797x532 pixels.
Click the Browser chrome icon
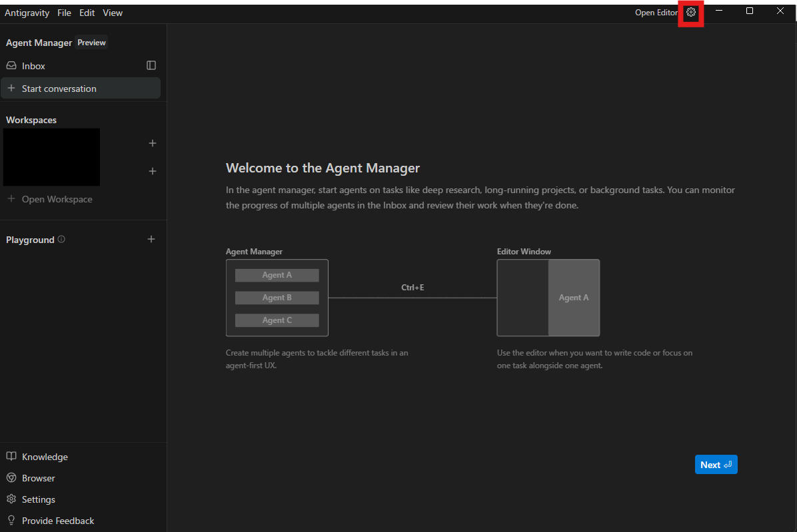point(11,477)
